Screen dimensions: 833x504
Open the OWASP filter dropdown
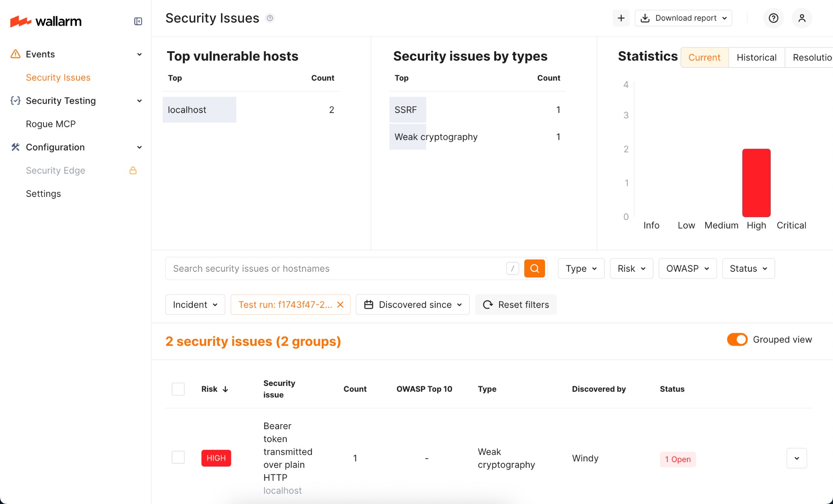pos(687,268)
